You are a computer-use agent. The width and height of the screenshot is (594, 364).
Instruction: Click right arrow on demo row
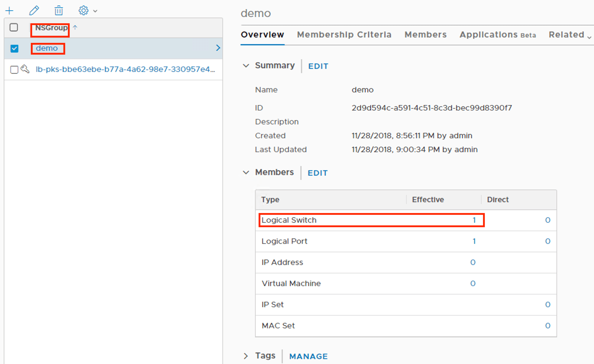[218, 48]
